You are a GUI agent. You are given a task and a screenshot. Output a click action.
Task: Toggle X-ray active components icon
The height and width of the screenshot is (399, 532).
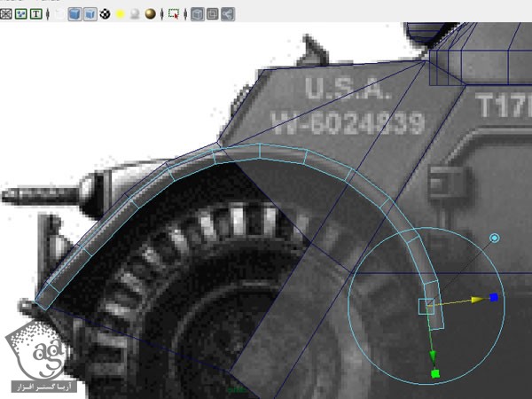(213, 13)
